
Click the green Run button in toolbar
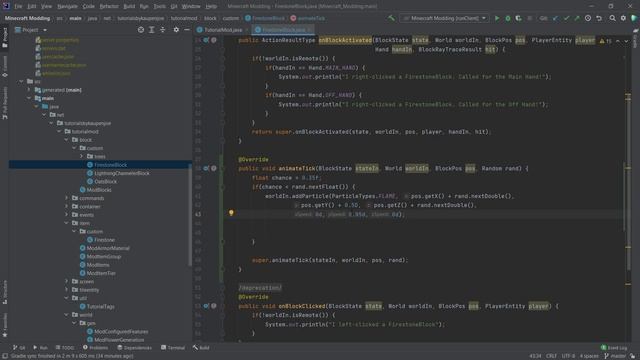pos(497,18)
